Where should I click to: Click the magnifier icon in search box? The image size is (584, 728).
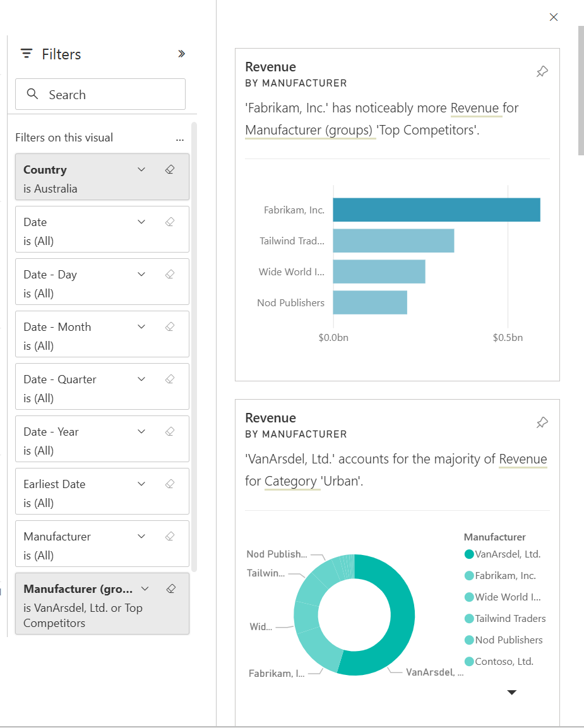coord(32,94)
